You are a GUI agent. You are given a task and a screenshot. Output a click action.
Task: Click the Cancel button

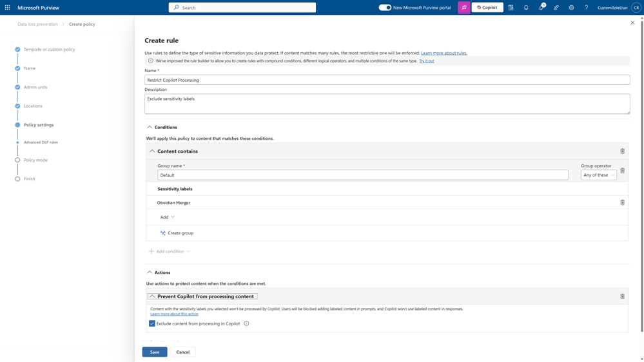(183, 352)
